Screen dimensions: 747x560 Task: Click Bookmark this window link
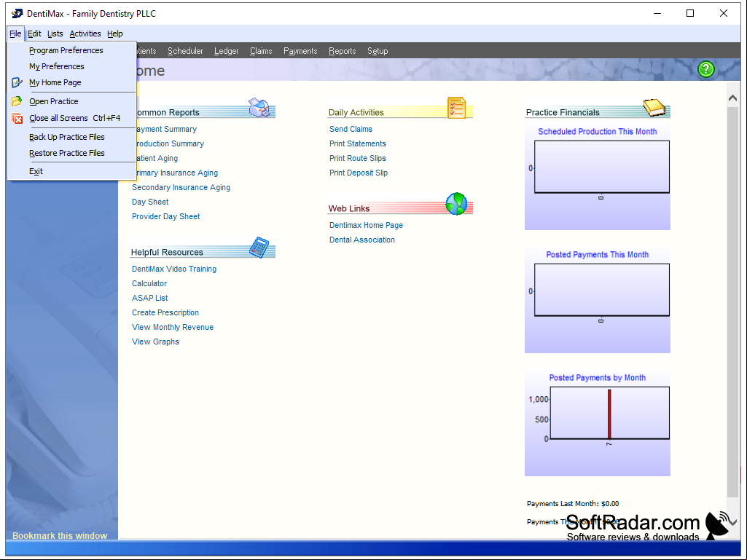[x=60, y=536]
